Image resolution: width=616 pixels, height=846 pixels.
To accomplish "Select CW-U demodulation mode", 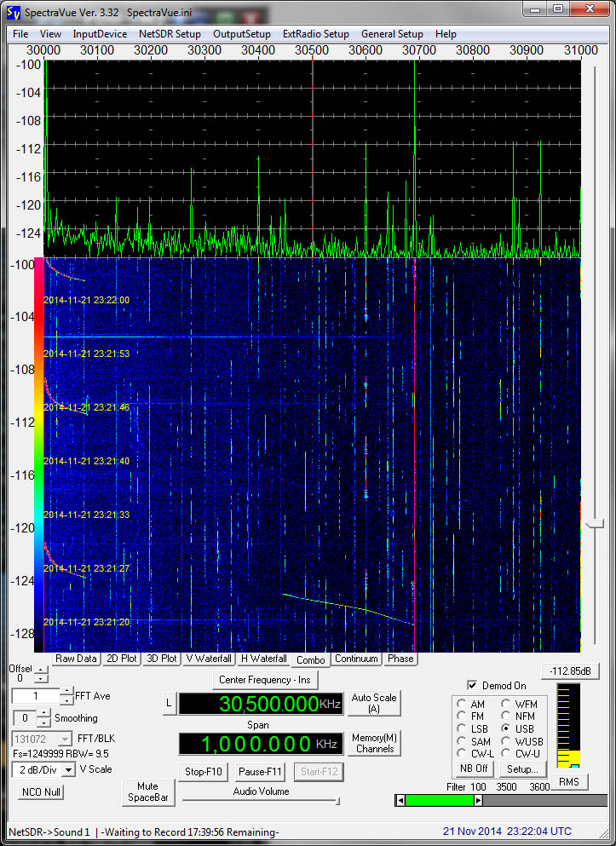I will [505, 753].
